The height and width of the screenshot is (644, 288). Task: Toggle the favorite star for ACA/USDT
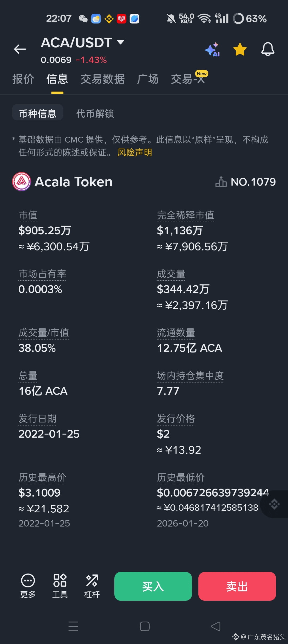click(x=239, y=49)
